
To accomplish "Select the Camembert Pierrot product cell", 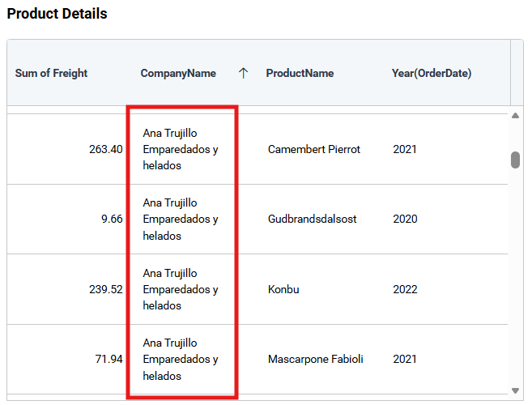I will [314, 149].
